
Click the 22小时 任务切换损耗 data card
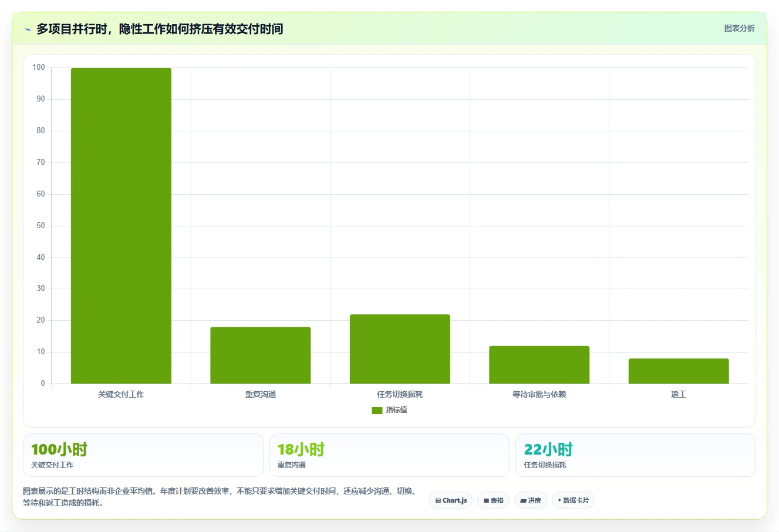pos(636,455)
